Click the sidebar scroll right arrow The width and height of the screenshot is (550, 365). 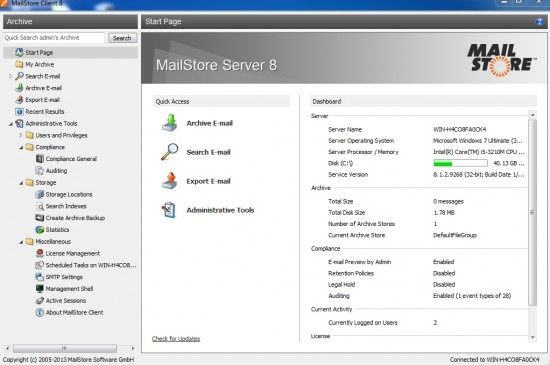133,348
